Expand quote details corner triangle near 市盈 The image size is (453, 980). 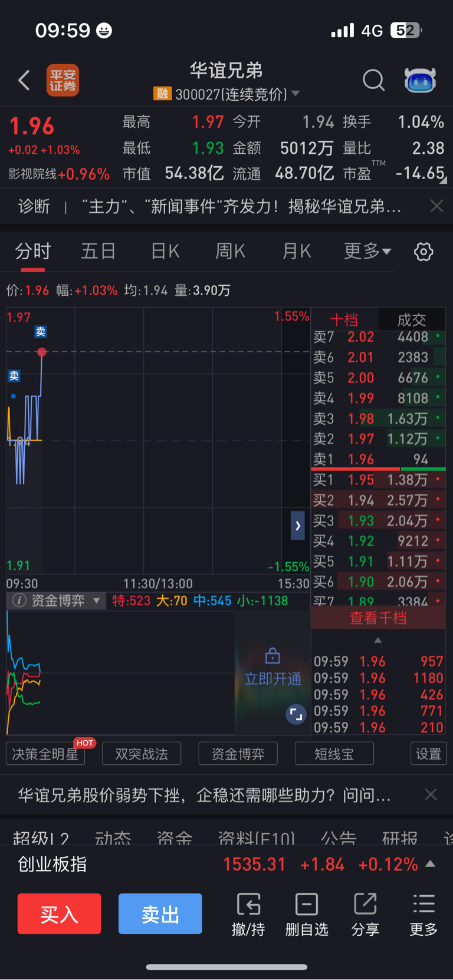(443, 180)
